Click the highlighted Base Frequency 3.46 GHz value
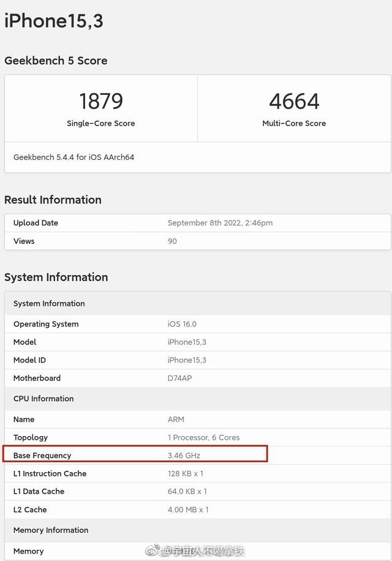The width and height of the screenshot is (392, 561). coord(184,456)
